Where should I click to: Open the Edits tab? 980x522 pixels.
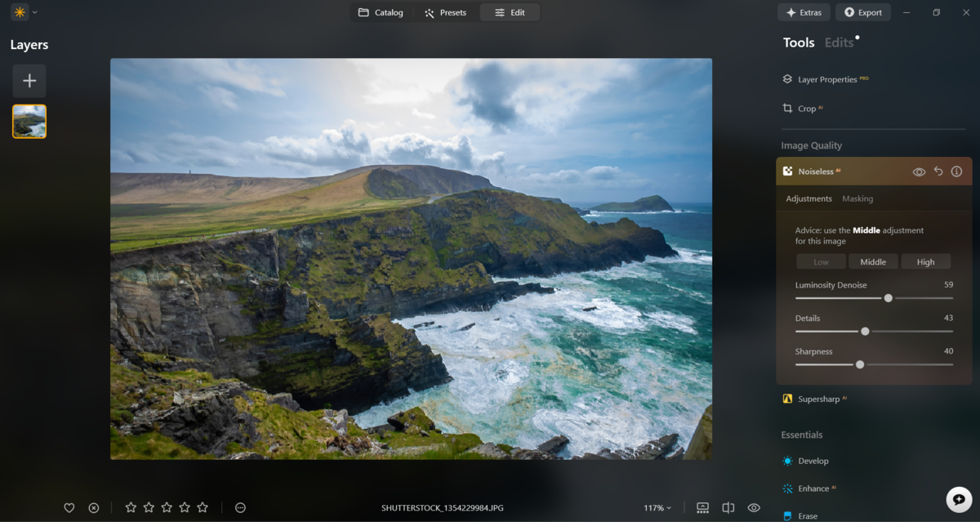[x=839, y=42]
